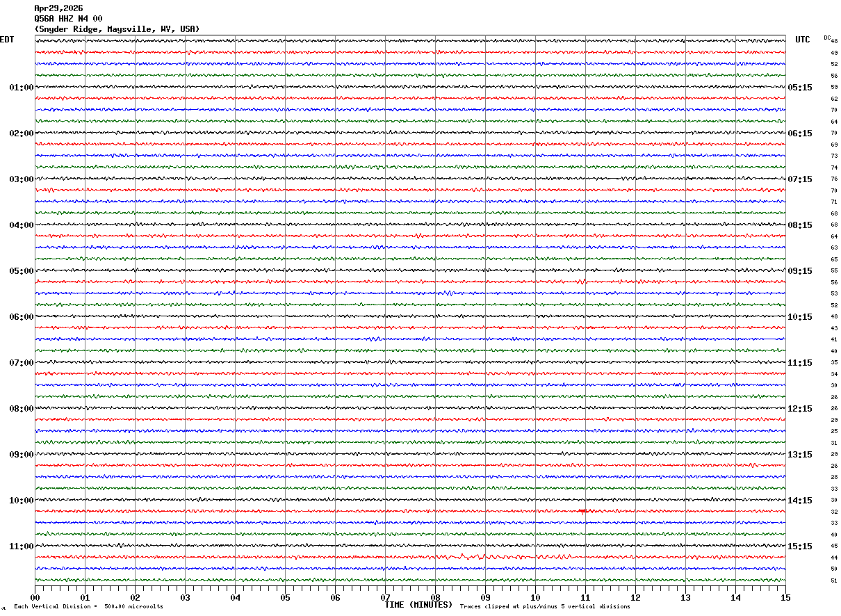
Task: Select DC value 76
Action: click(x=834, y=179)
